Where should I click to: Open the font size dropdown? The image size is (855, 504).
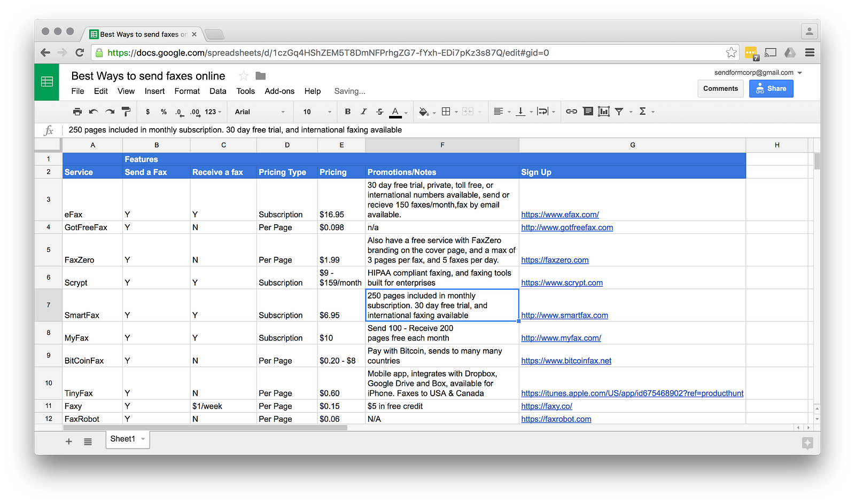tap(317, 112)
